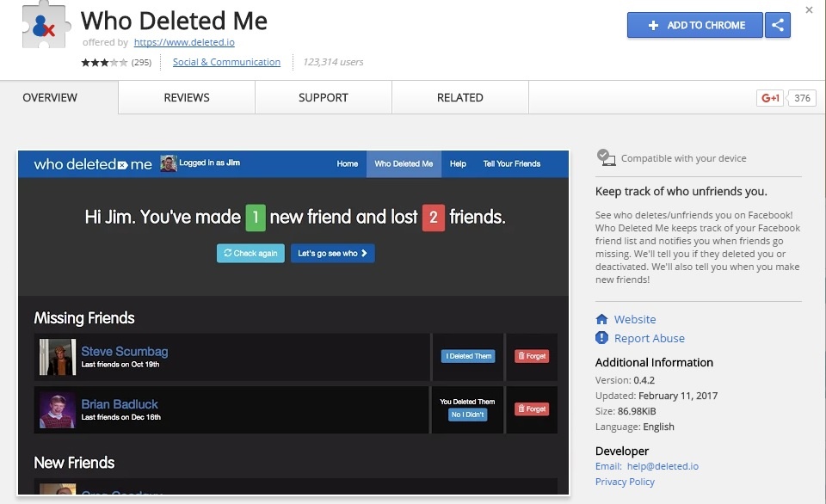The image size is (826, 504).
Task: Click the 'Size: 86.98KiB' text
Action: pyautogui.click(x=626, y=411)
